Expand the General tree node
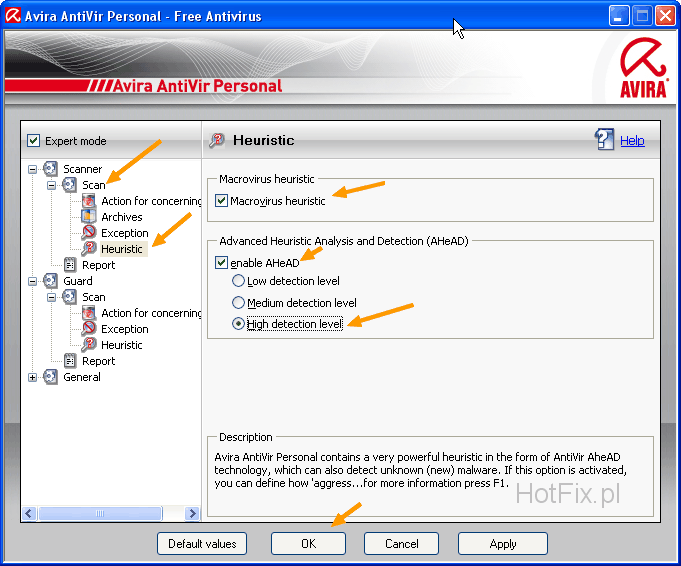 [x=33, y=377]
